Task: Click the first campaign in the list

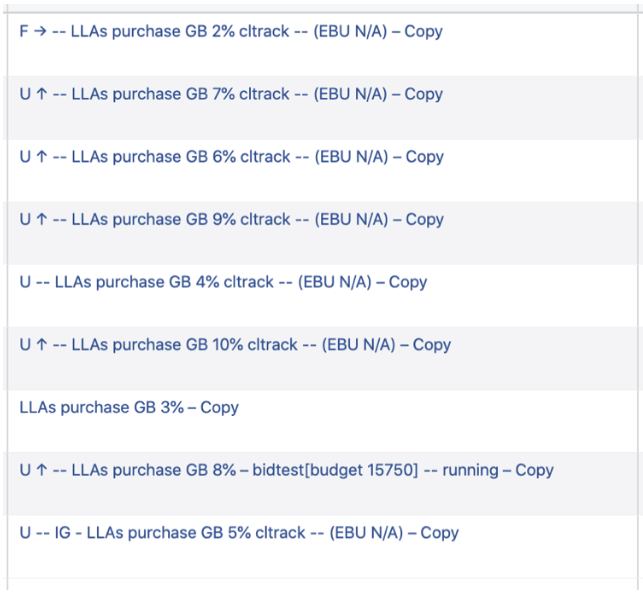Action: [231, 32]
